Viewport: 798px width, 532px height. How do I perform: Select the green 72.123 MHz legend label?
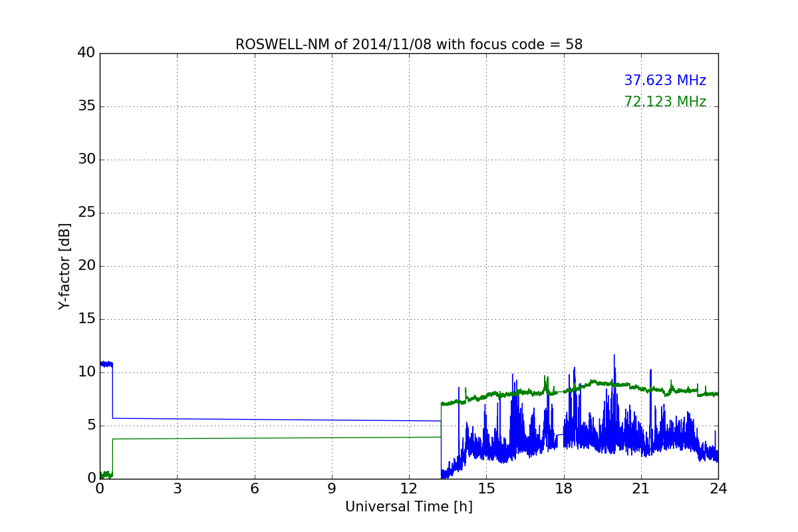[665, 102]
